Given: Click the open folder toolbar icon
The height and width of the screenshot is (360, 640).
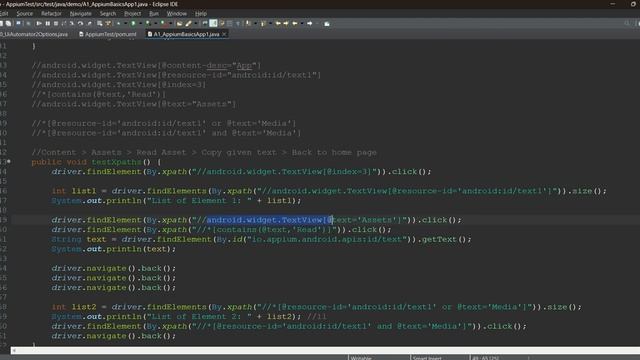Looking at the screenshot, I should pos(179,23).
